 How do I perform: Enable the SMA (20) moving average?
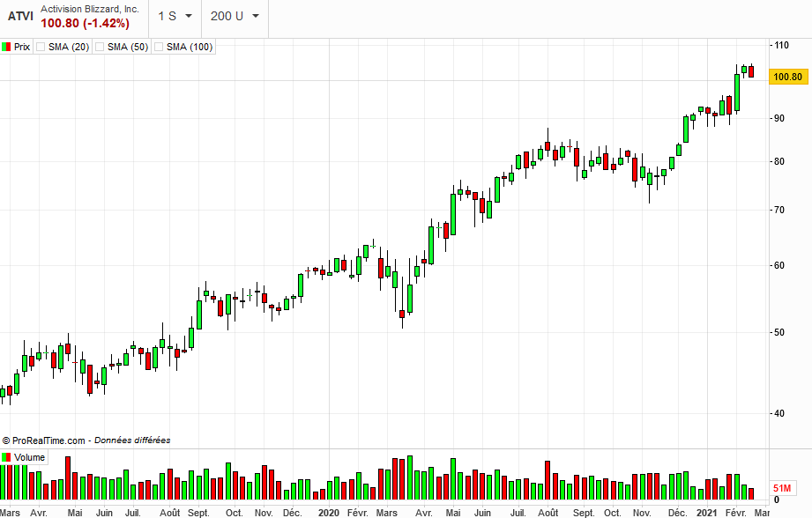pyautogui.click(x=41, y=47)
